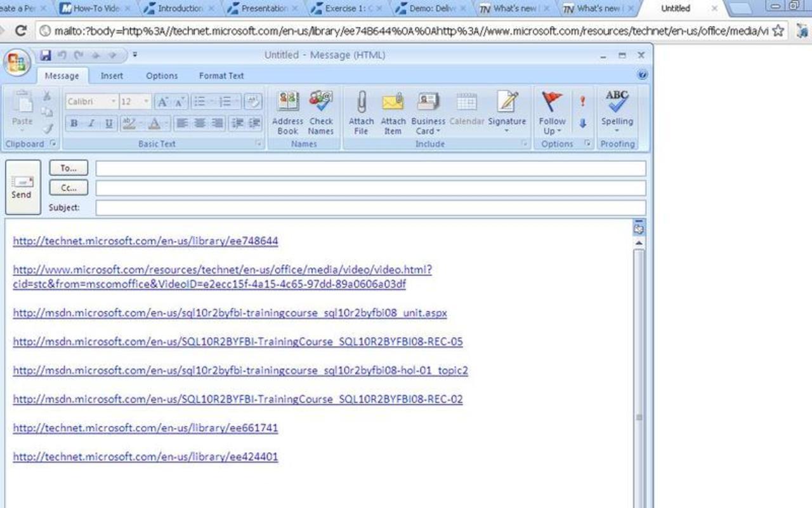Viewport: 812px width, 508px height.
Task: Set High Importance with red exclamation
Action: (582, 101)
